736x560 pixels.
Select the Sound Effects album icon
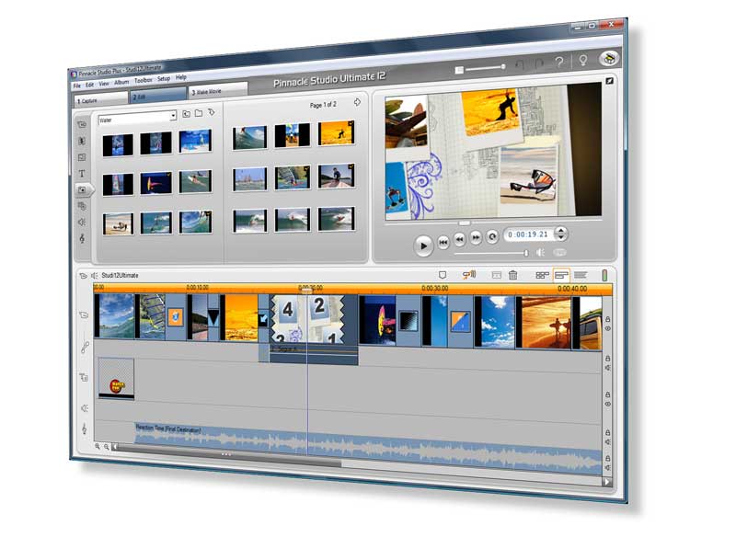point(82,222)
